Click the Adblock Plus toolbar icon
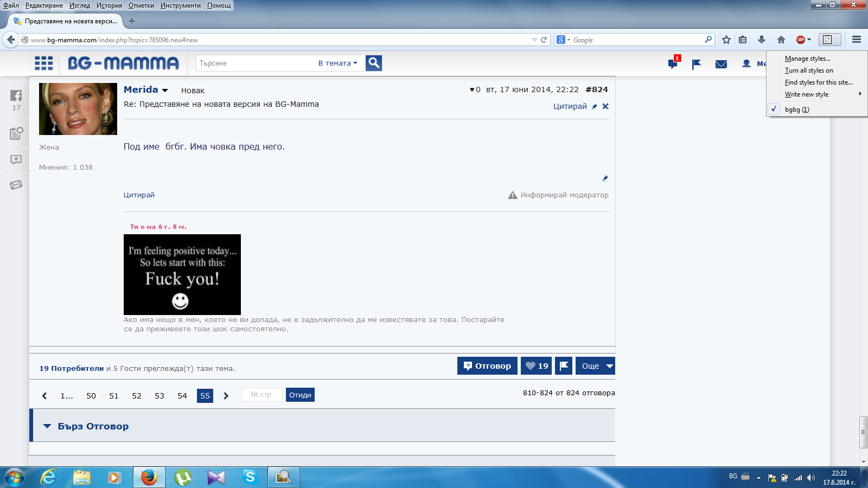Screen dimensions: 868x488 801,40
